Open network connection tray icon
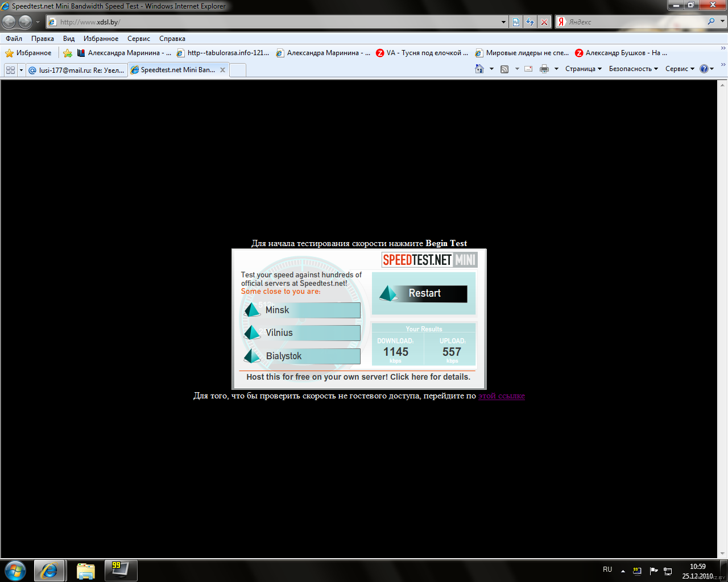 (x=668, y=571)
